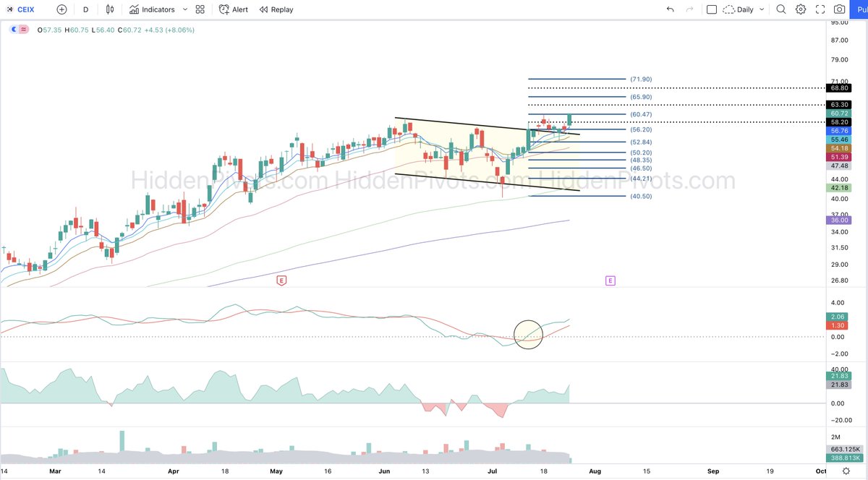Open the multi-chart layout grid selector
This screenshot has height=480, width=868.
coord(200,9)
